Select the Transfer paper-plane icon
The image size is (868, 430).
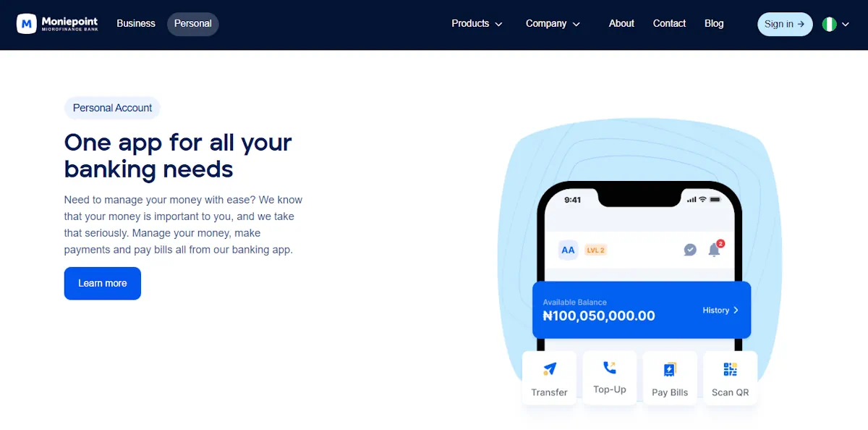[549, 368]
